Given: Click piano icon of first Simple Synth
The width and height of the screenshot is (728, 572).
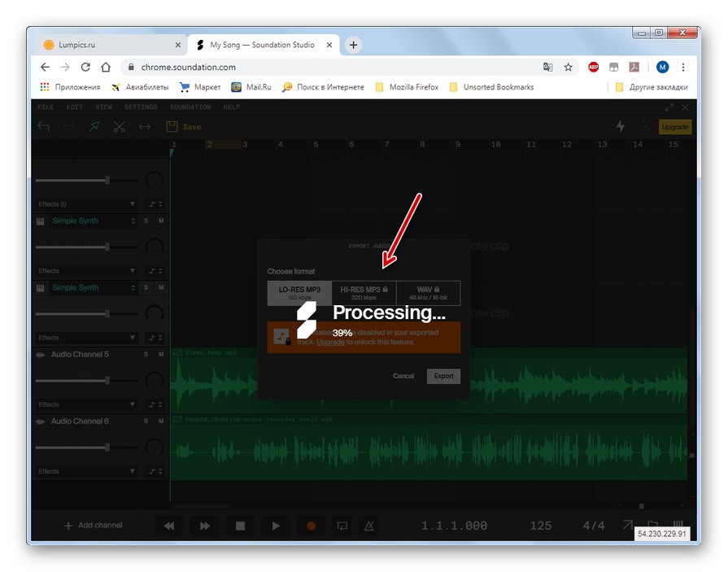Looking at the screenshot, I should point(41,221).
